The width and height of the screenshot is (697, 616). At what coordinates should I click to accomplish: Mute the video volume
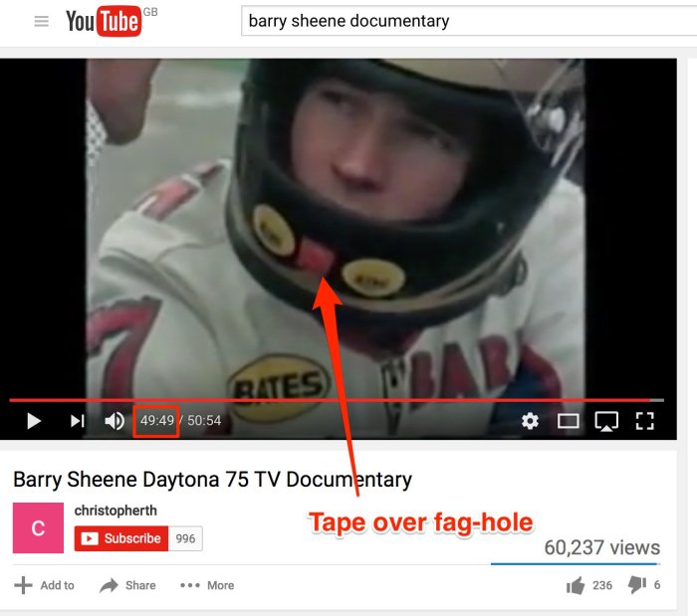click(115, 421)
